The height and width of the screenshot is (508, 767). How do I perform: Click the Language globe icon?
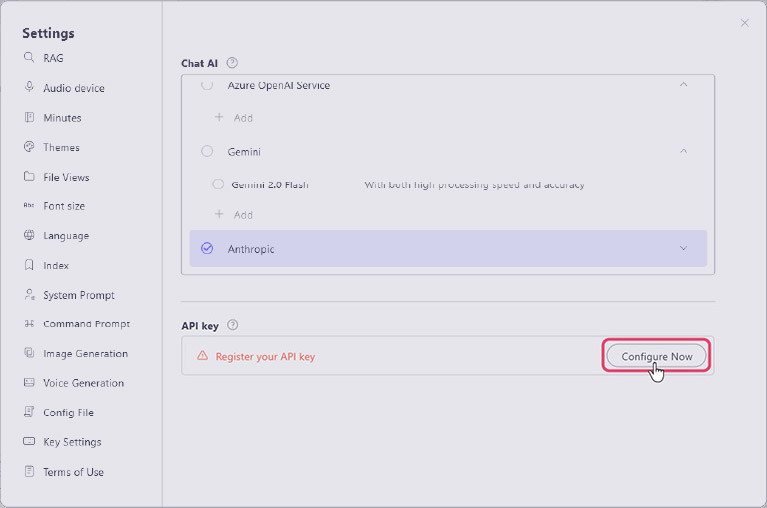(x=29, y=236)
